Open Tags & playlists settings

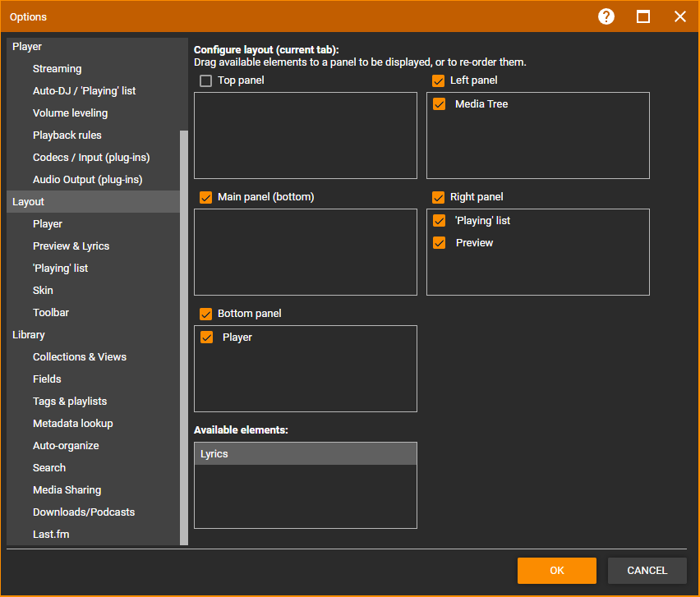[x=94, y=401]
